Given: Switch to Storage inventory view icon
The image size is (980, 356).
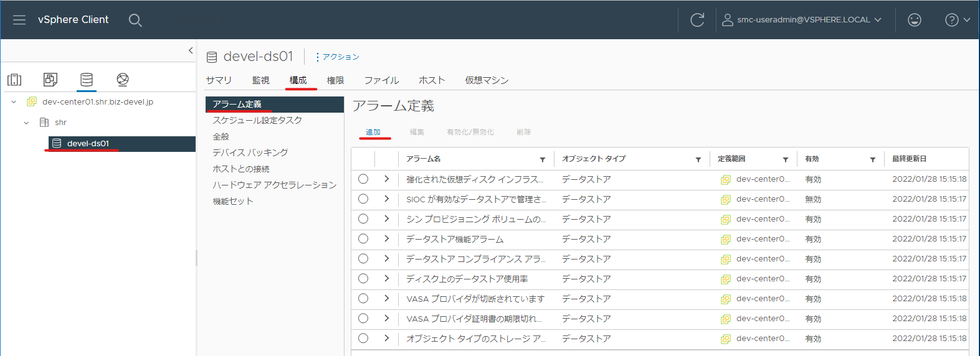Looking at the screenshot, I should pos(87,80).
